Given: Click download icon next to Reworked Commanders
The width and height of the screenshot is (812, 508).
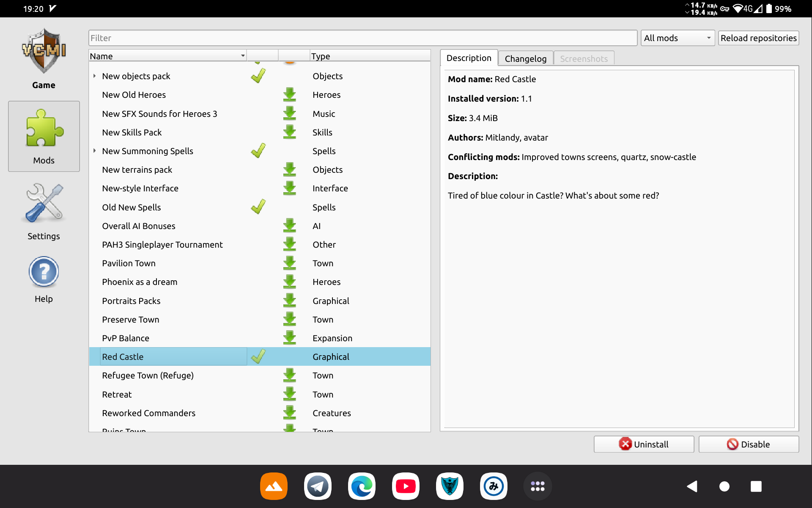Looking at the screenshot, I should (x=289, y=413).
